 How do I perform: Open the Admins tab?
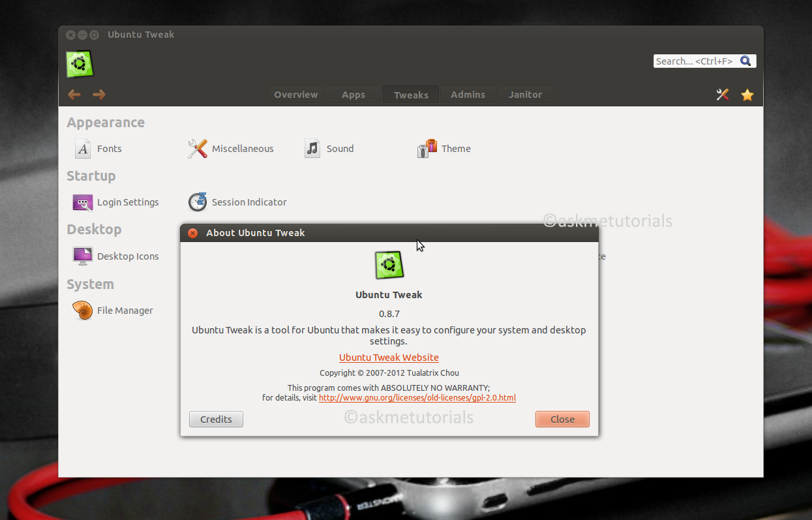point(468,95)
